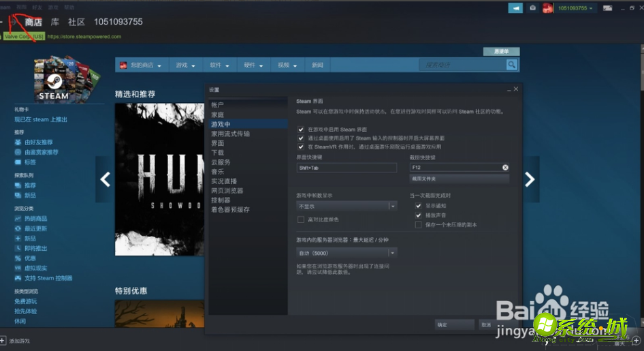Click the store.steampowered.com URL text
Image resolution: width=644 pixels, height=351 pixels.
84,37
